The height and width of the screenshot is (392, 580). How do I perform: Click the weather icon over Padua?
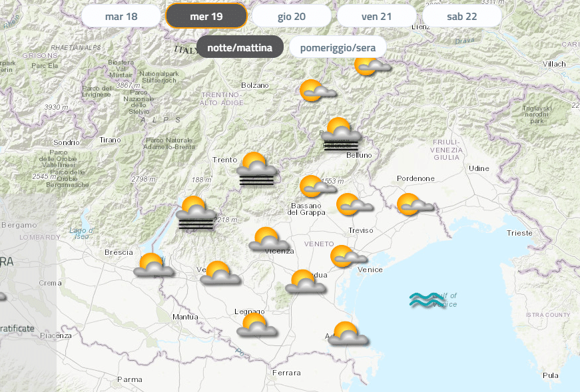tap(305, 282)
